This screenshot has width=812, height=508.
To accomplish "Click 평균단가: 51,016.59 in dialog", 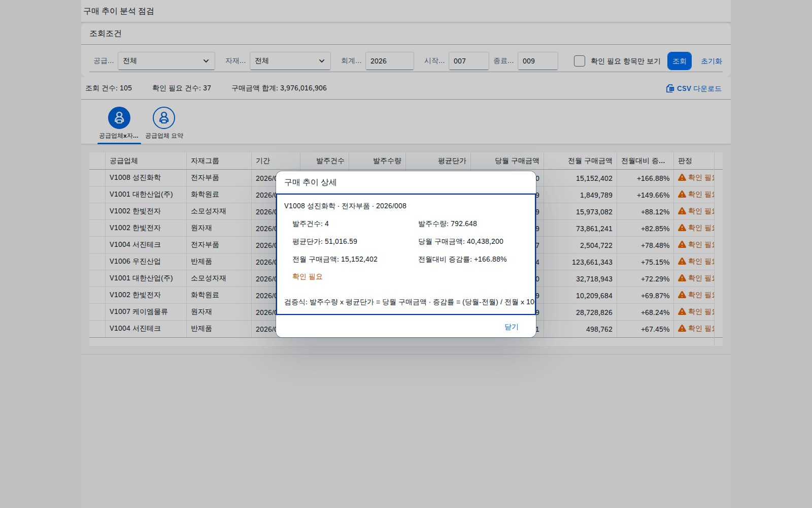I will click(x=325, y=241).
